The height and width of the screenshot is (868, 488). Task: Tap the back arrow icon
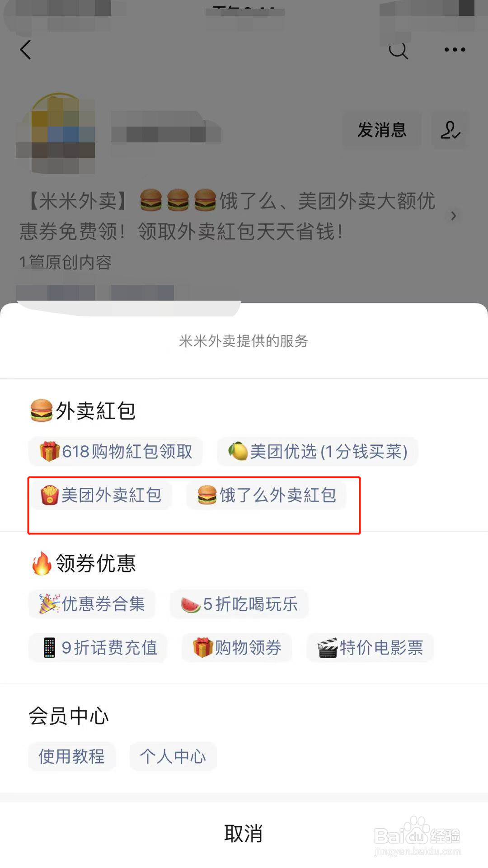[x=26, y=50]
